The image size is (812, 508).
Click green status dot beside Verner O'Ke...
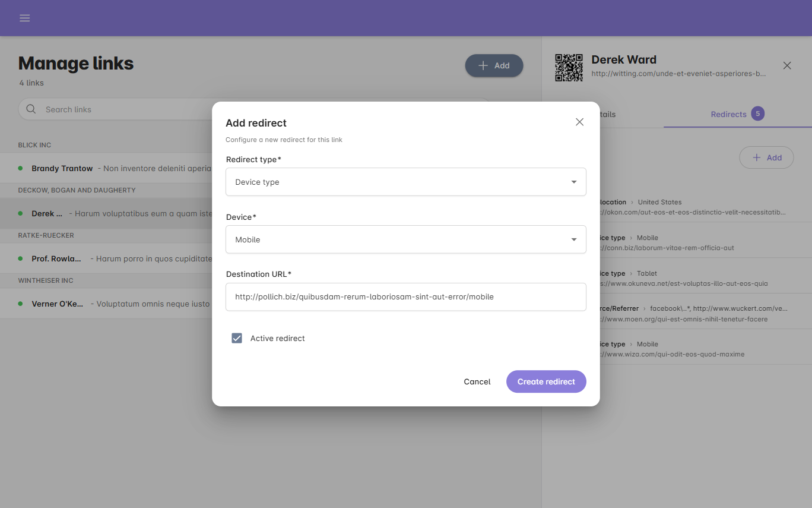20,304
